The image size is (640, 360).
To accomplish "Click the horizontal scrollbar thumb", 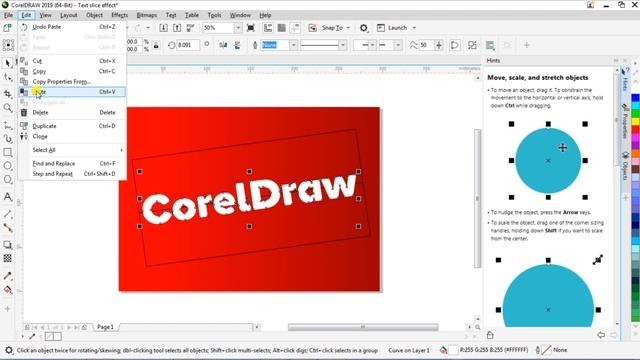I will pos(363,327).
